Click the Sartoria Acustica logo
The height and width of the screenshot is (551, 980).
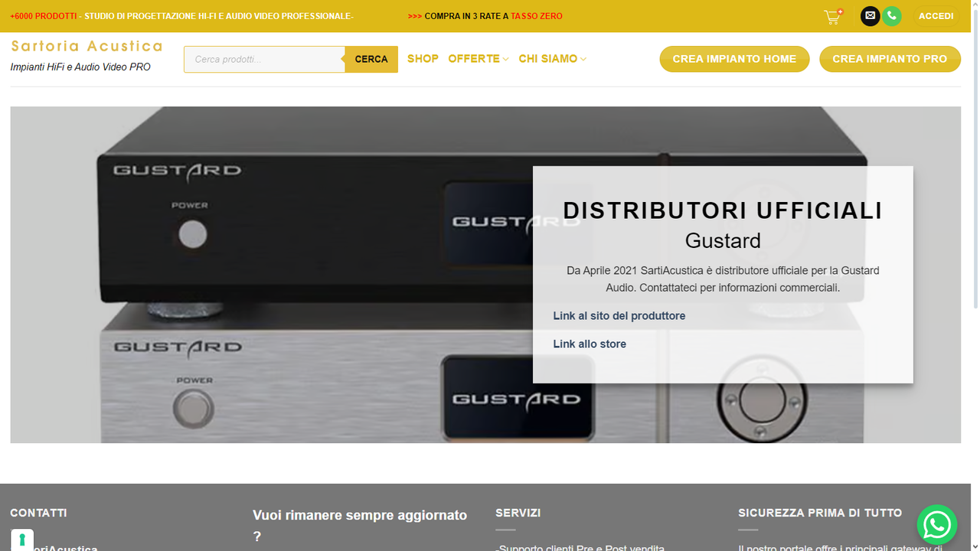coord(87,46)
